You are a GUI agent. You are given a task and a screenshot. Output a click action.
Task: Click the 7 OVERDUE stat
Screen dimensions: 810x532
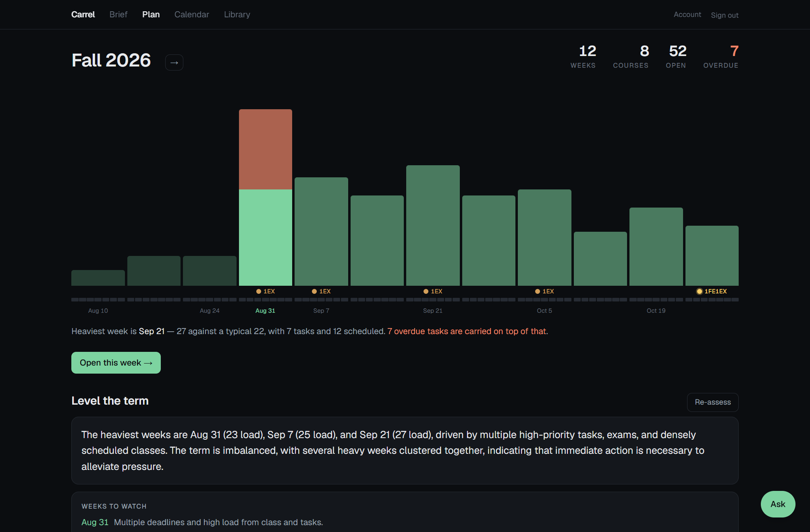coord(721,56)
